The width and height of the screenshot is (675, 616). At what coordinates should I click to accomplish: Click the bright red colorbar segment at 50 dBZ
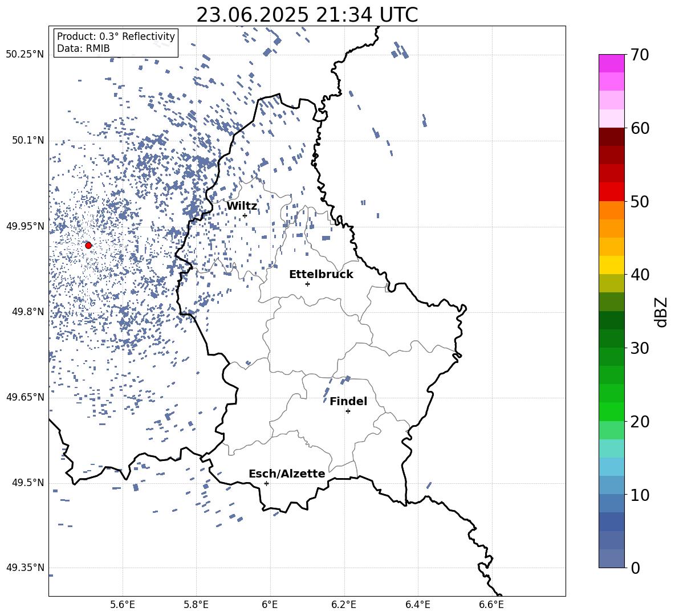coord(612,192)
